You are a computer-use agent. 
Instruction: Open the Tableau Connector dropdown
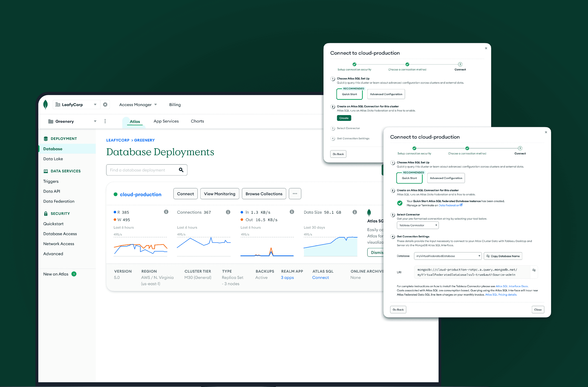click(418, 225)
